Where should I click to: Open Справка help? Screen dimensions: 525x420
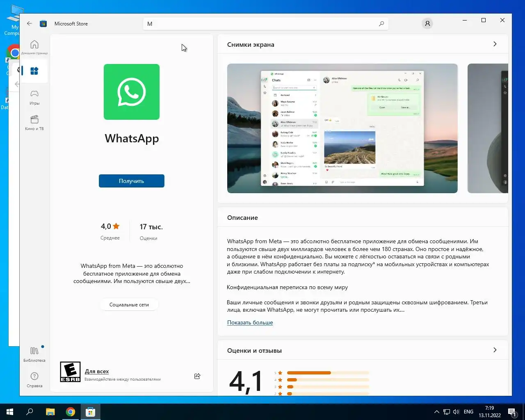click(x=34, y=379)
